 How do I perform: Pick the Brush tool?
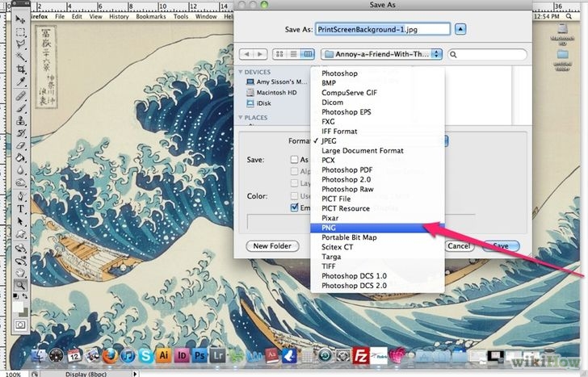click(20, 108)
